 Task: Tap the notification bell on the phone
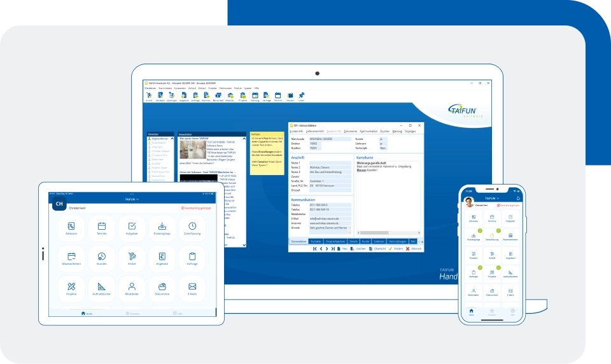click(518, 198)
